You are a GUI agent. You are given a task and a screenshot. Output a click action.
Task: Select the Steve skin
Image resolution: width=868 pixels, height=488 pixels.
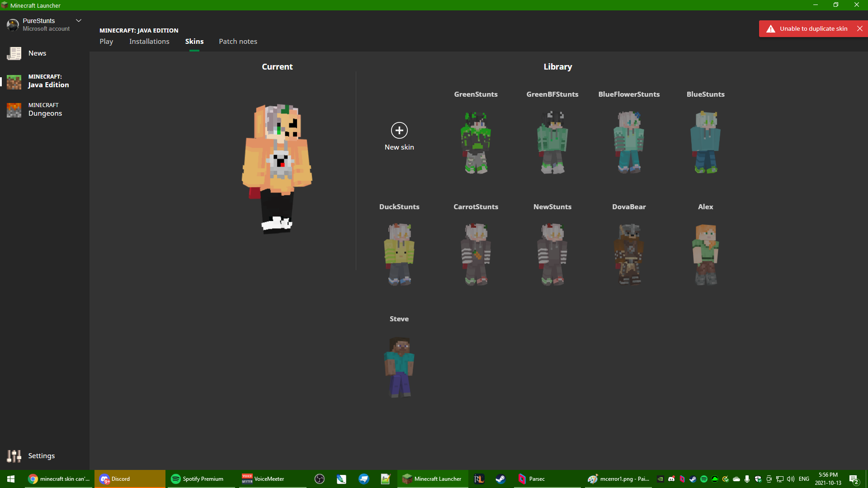coord(399,367)
